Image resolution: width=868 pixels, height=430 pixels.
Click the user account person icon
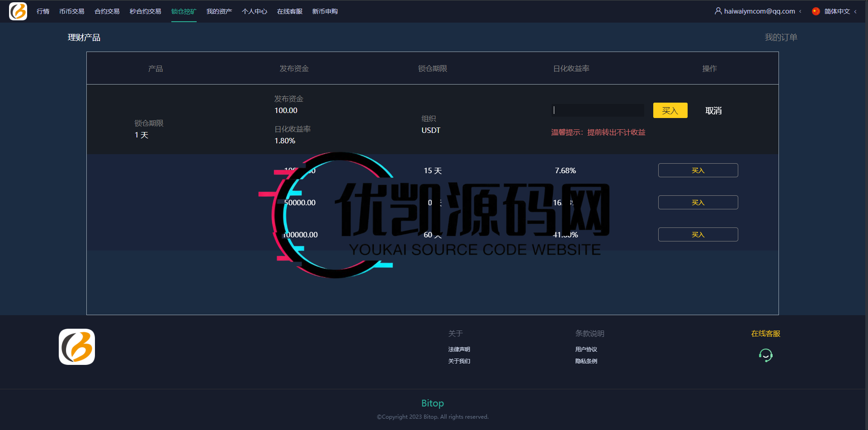point(718,11)
